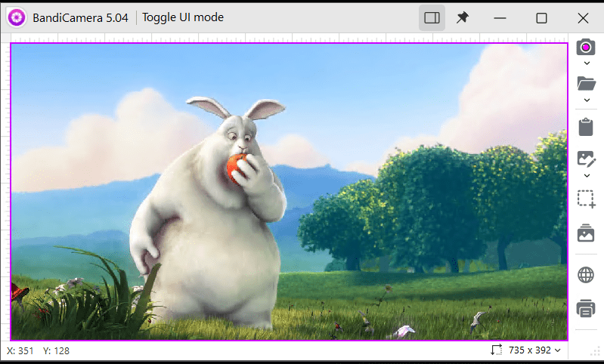Maximize the BandiCamera window

pos(541,17)
